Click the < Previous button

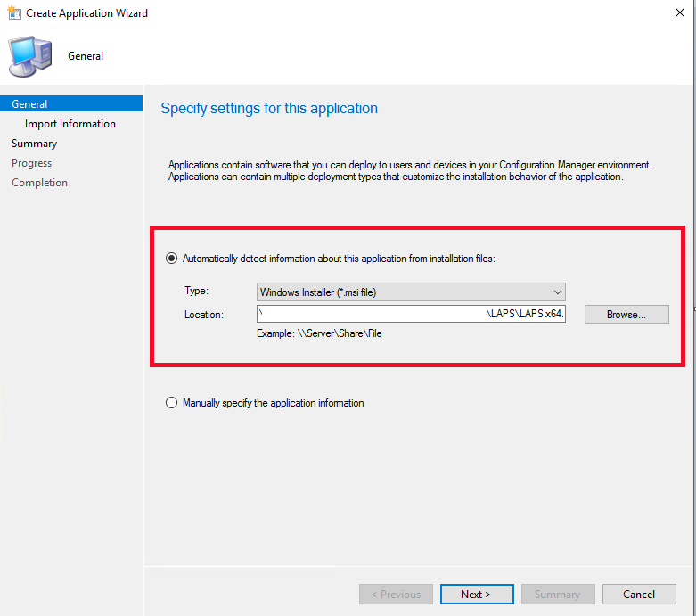pyautogui.click(x=396, y=595)
